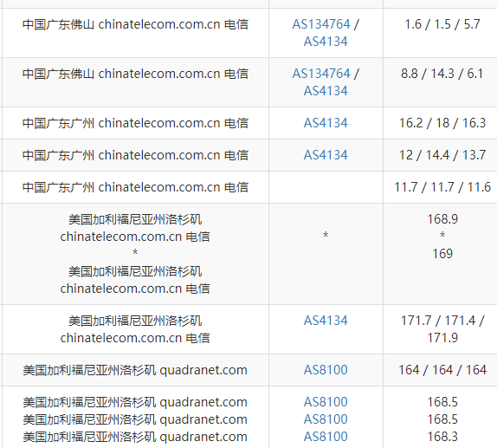The image size is (497, 448).
Task: Select the latency cell 1.6 / 1.5 / 5.7
Action: click(x=442, y=24)
